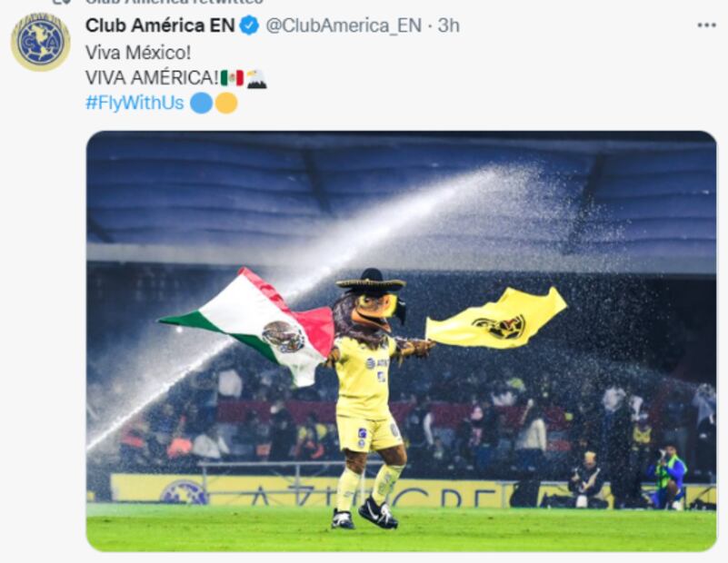Click the 'Viva México!' tweet text
This screenshot has width=728, height=563.
[138, 53]
